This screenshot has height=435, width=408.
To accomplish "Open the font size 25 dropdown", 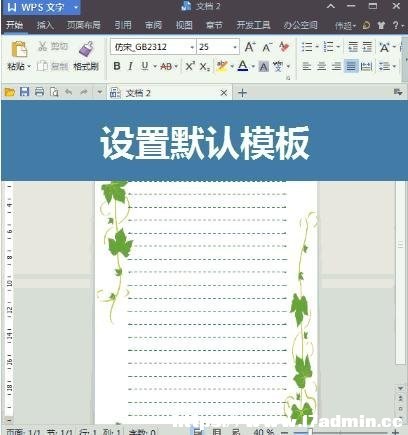I will click(x=235, y=47).
